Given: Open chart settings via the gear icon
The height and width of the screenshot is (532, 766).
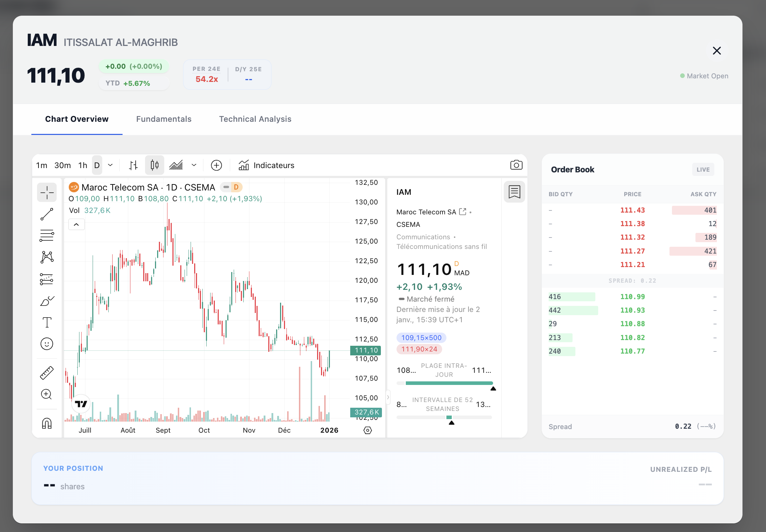Looking at the screenshot, I should [367, 430].
